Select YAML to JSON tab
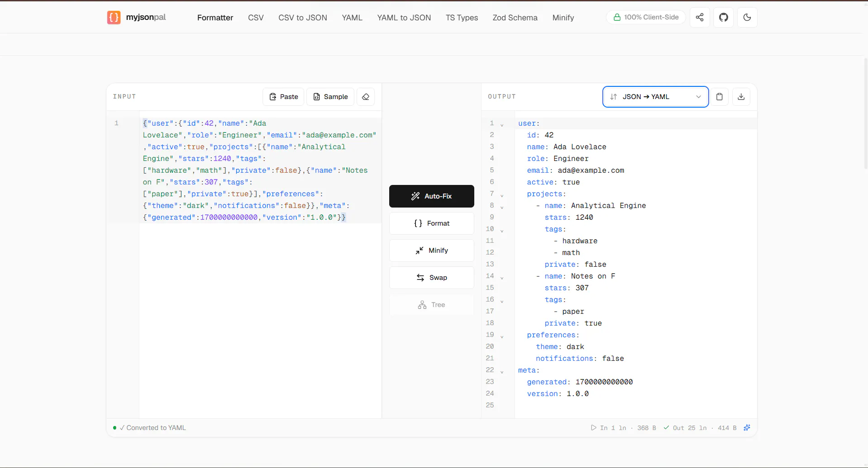868x468 pixels. (404, 18)
